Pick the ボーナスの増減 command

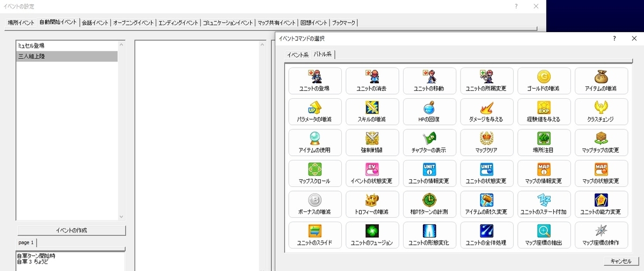click(x=315, y=206)
